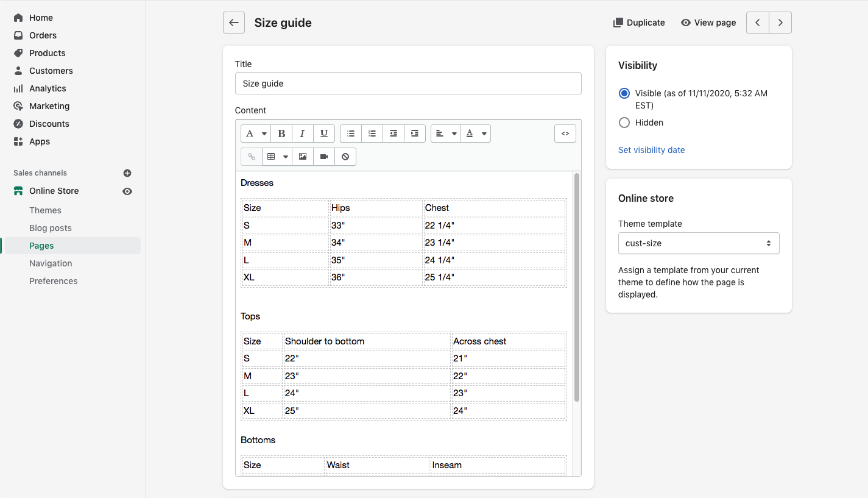Toggle italic formatting in editor
Screen dimensions: 868x498
(x=303, y=133)
